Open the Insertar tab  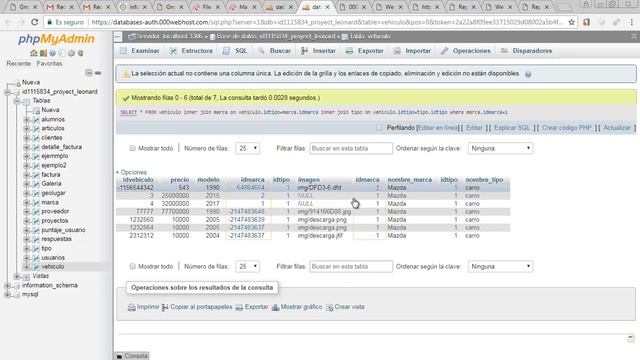click(x=318, y=51)
